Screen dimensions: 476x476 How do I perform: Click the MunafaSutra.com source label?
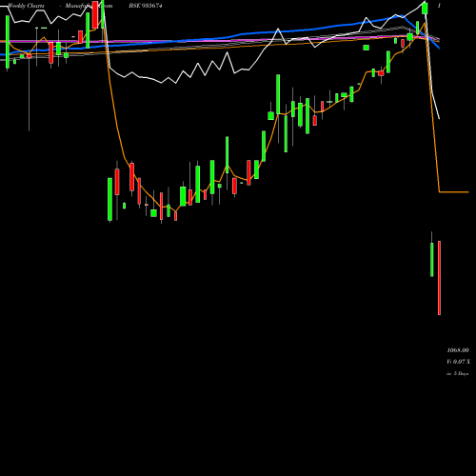[89, 6]
